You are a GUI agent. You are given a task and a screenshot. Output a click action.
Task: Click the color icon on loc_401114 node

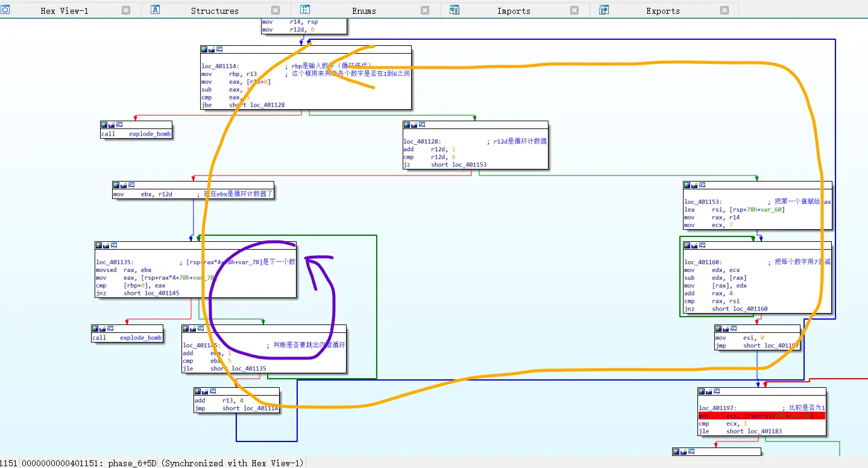pos(205,49)
